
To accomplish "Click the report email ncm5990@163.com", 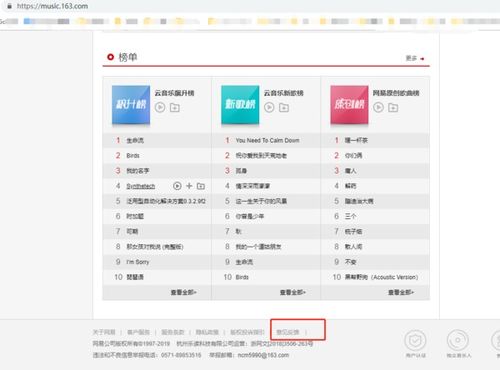I will (x=263, y=355).
